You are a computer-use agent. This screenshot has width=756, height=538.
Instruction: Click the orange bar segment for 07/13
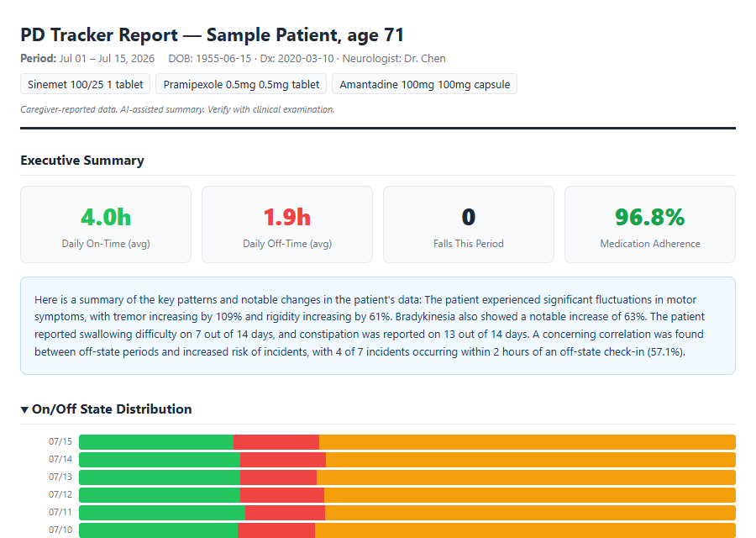526,477
